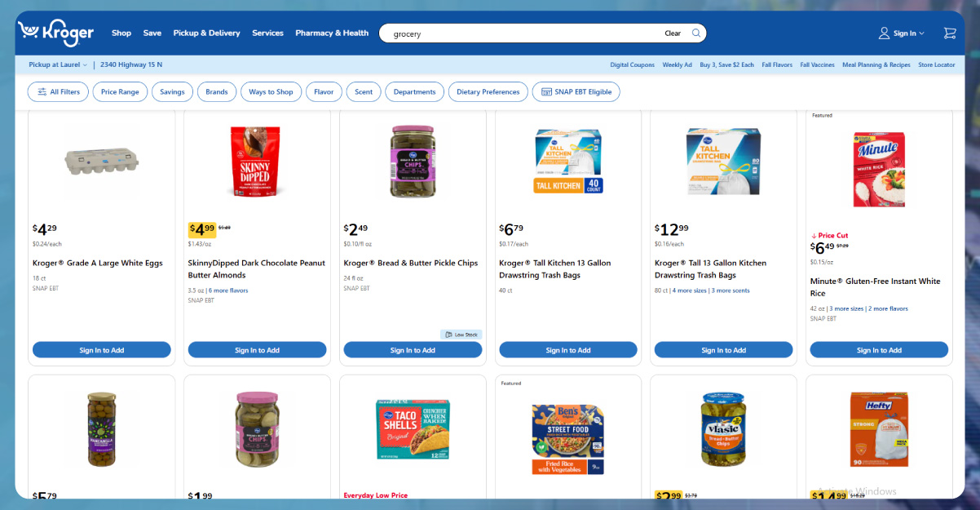Viewport: 980px width, 510px height.
Task: Open the Pharmacy & Health menu
Action: (332, 33)
